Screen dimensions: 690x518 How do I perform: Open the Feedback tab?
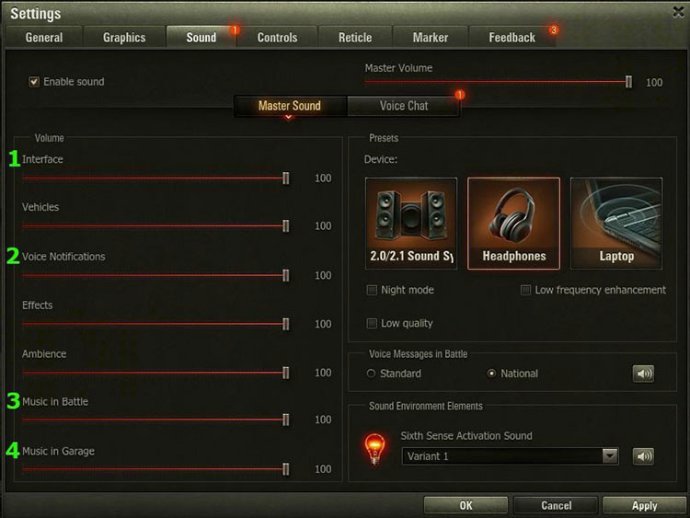tap(512, 37)
